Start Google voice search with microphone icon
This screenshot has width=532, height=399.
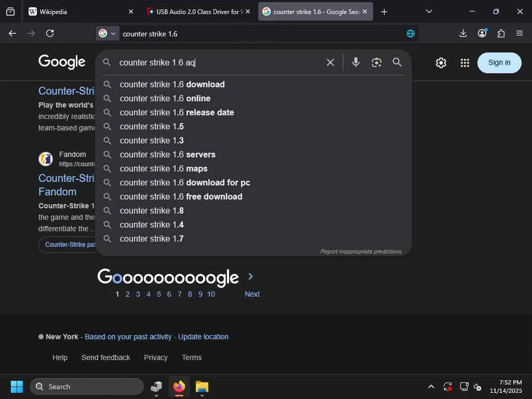pos(355,62)
